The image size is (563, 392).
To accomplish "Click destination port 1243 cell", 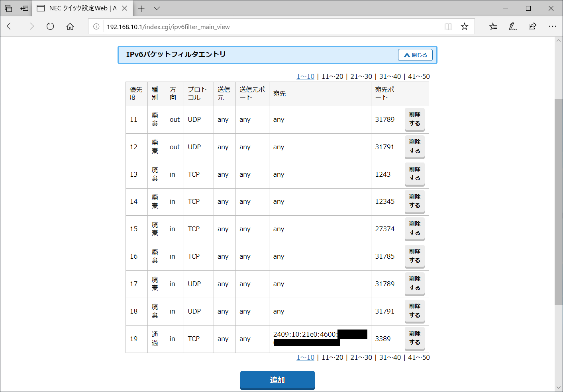I will 386,174.
